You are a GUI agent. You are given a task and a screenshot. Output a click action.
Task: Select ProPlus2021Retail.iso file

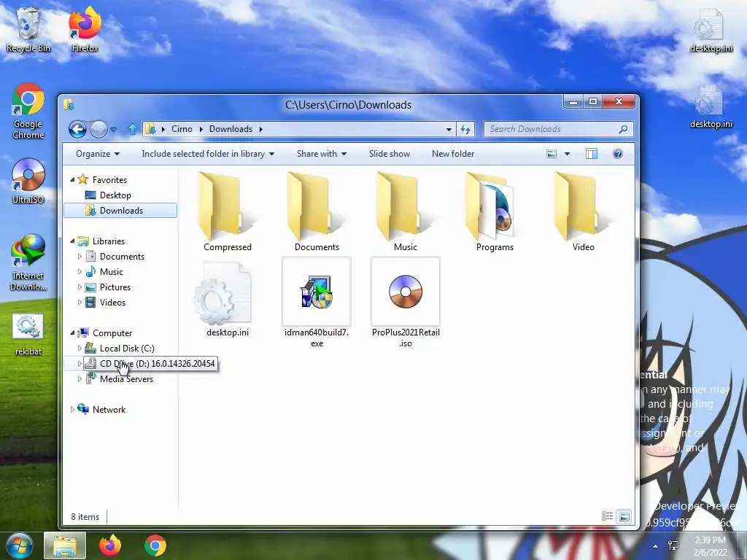[406, 303]
